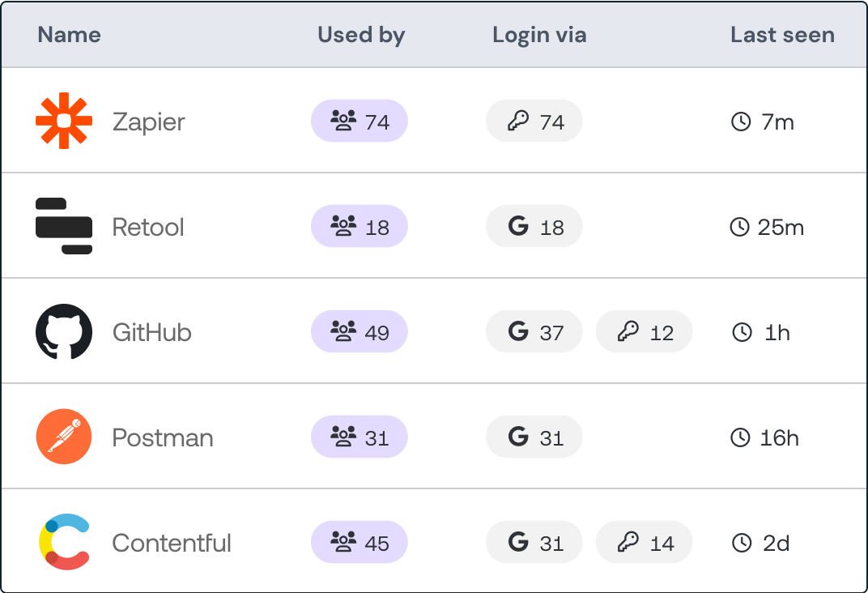Sort by the Name column header
The height and width of the screenshot is (593, 868).
click(x=70, y=35)
